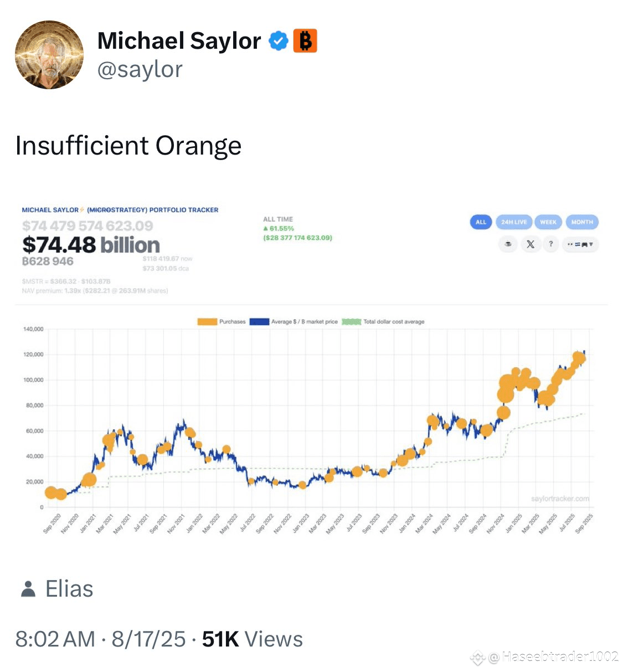
Task: Open the question mark help icon
Action: pyautogui.click(x=550, y=244)
